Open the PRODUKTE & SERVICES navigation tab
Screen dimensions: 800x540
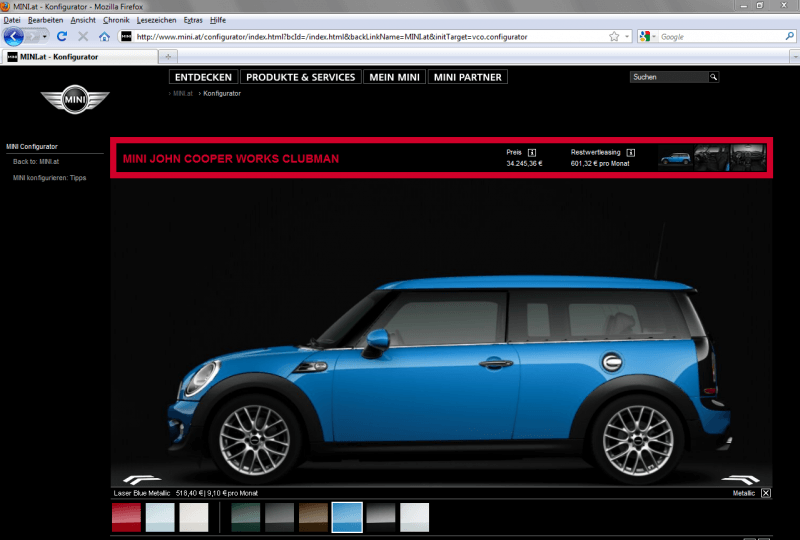(301, 77)
